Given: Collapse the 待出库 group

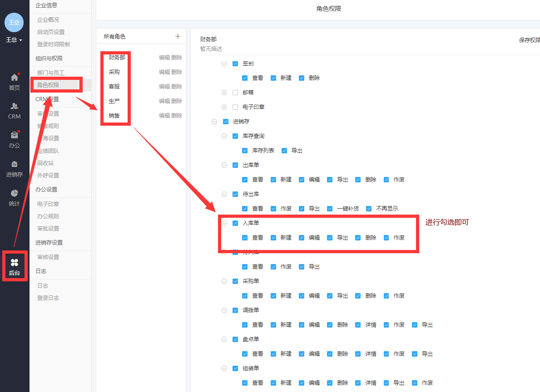Looking at the screenshot, I should pyautogui.click(x=224, y=194).
